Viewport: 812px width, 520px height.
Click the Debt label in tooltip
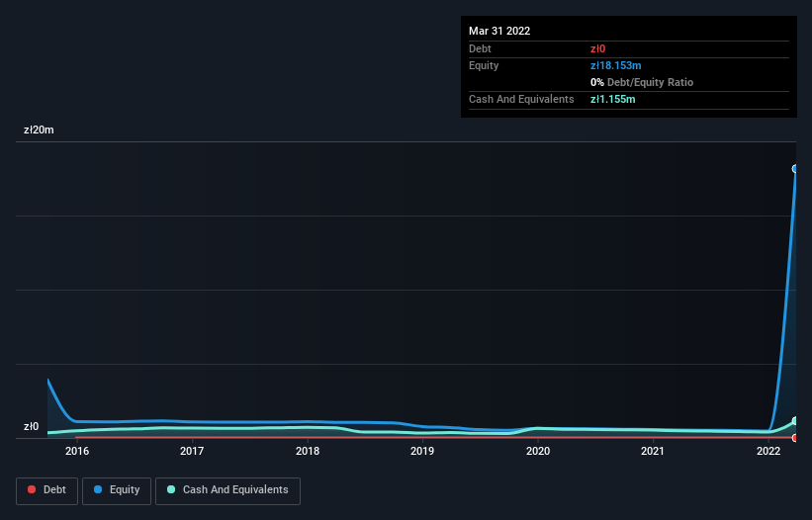[480, 48]
